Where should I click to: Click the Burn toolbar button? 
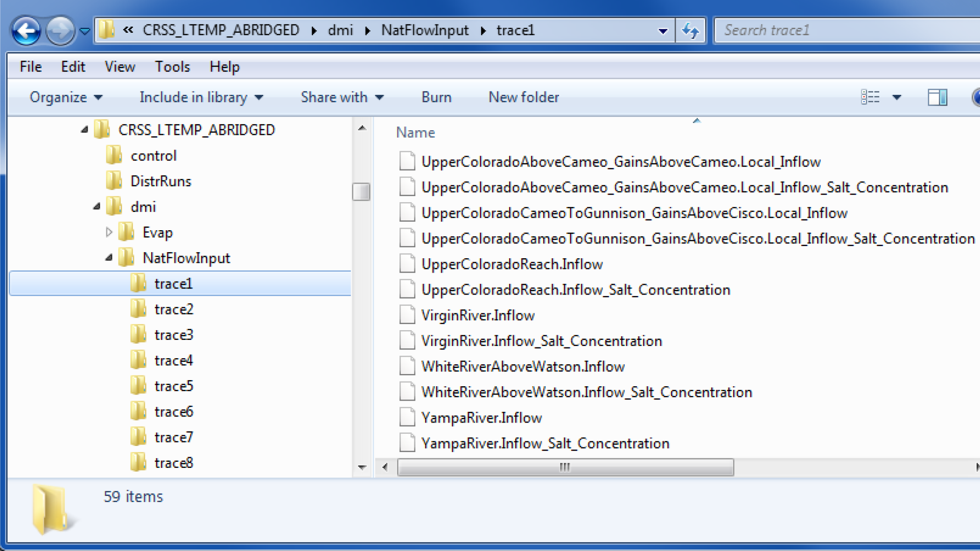(436, 97)
